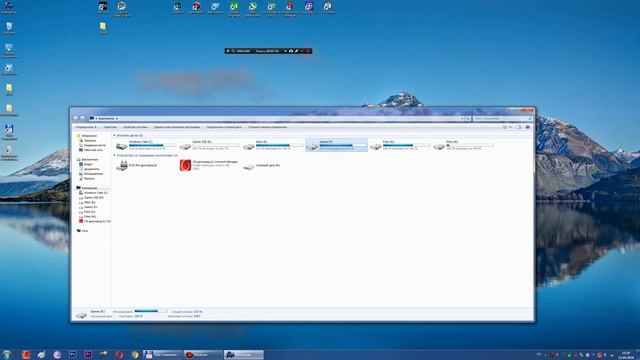The image size is (640, 360).
Task: Open Сеть (Network) in the navigation pane
Action: coord(84,231)
